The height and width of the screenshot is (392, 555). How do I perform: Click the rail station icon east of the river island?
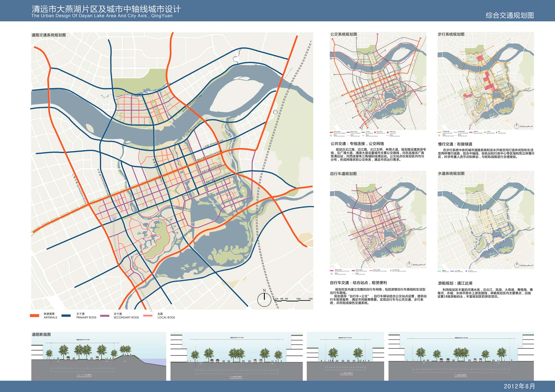(x=275, y=112)
